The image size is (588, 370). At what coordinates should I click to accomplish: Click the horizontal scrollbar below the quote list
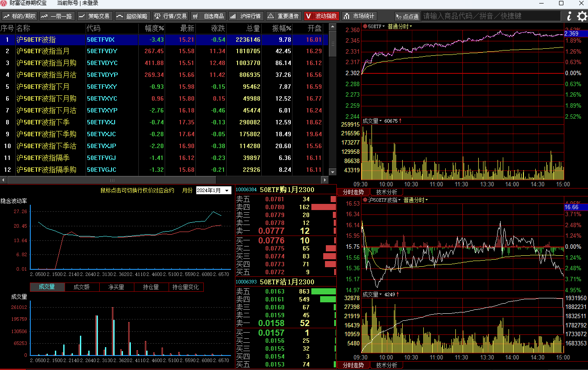tap(164, 180)
